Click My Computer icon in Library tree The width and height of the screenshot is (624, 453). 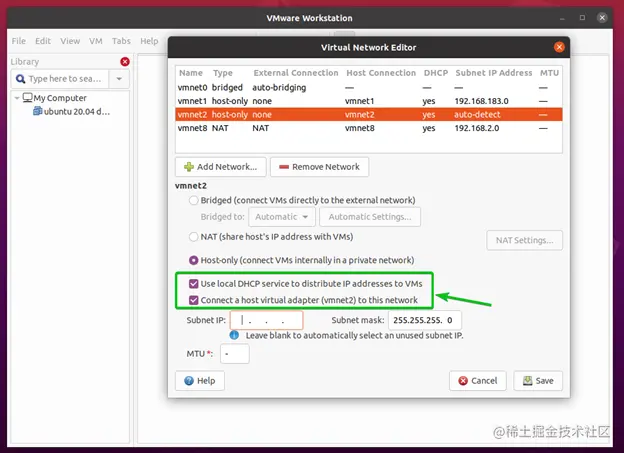[27, 98]
